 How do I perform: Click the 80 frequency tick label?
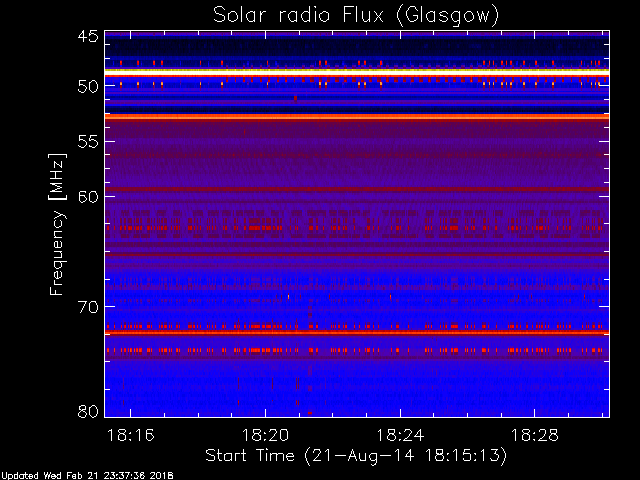tap(88, 411)
